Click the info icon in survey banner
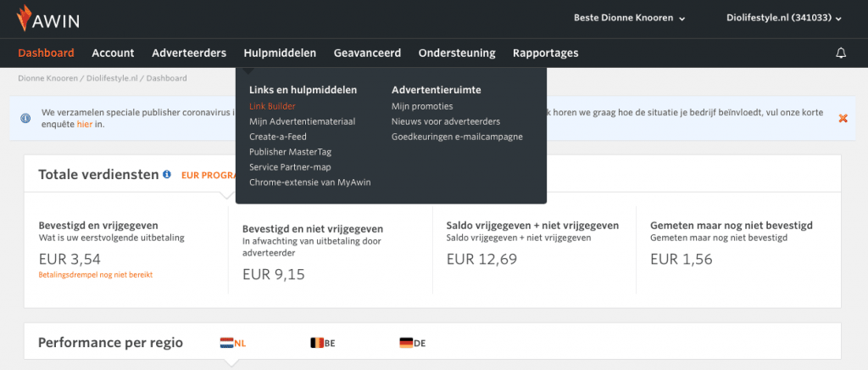This screenshot has width=868, height=370. (25, 118)
